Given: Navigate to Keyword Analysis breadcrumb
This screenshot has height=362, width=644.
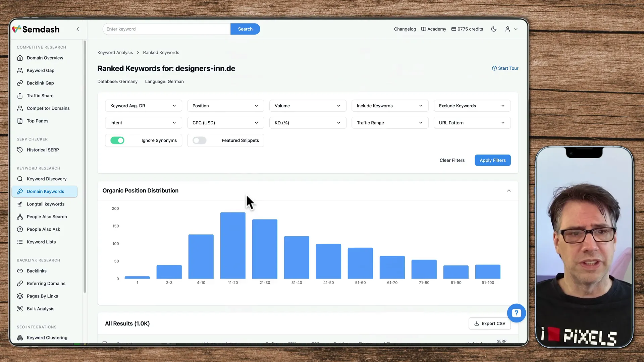Looking at the screenshot, I should coord(115,52).
